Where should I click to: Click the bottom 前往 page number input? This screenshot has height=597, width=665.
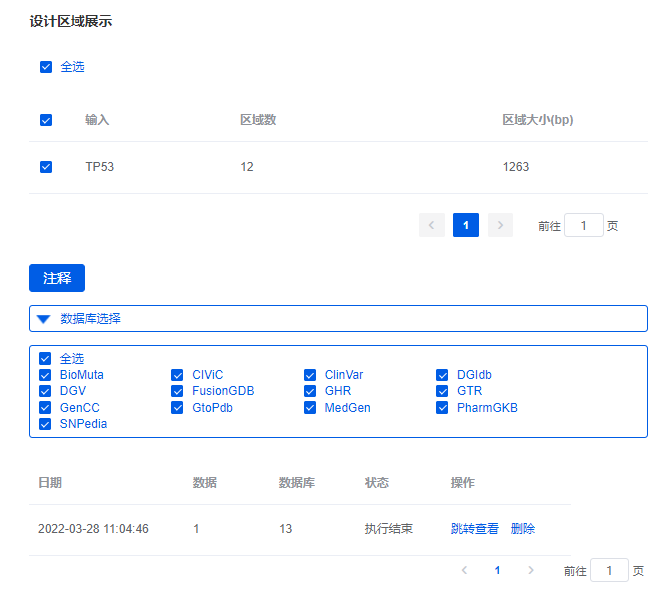(x=609, y=570)
